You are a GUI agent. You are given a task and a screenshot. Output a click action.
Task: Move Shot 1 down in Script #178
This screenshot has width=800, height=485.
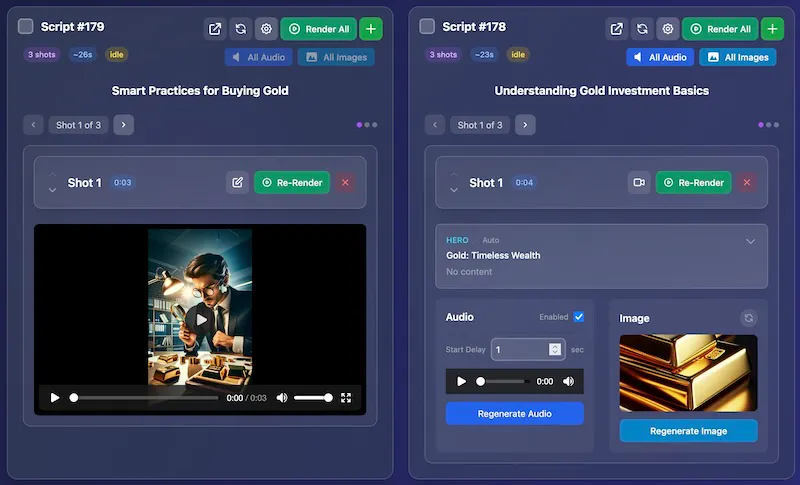coord(454,190)
